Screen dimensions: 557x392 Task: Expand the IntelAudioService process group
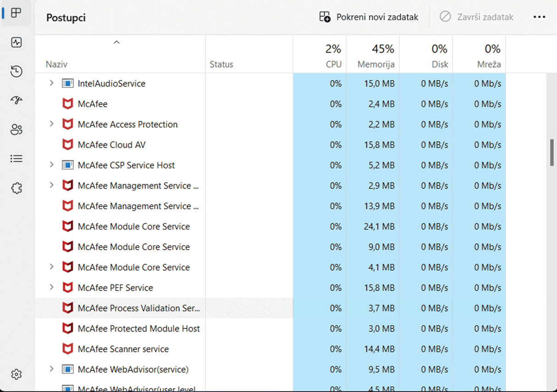click(52, 83)
